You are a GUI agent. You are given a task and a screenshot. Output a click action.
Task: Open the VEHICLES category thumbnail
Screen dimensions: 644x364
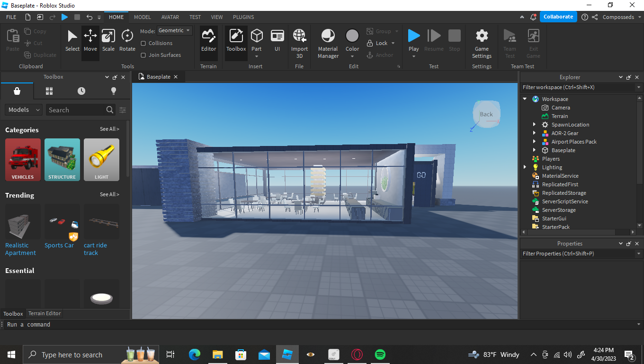coord(23,160)
